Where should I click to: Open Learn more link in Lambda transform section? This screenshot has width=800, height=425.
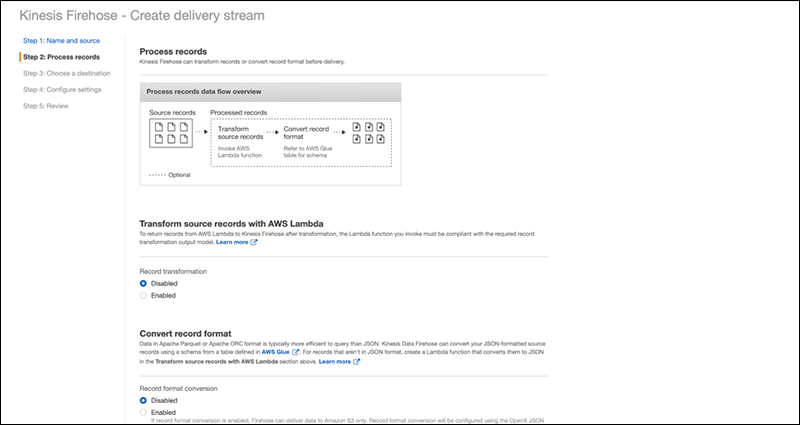(x=231, y=242)
